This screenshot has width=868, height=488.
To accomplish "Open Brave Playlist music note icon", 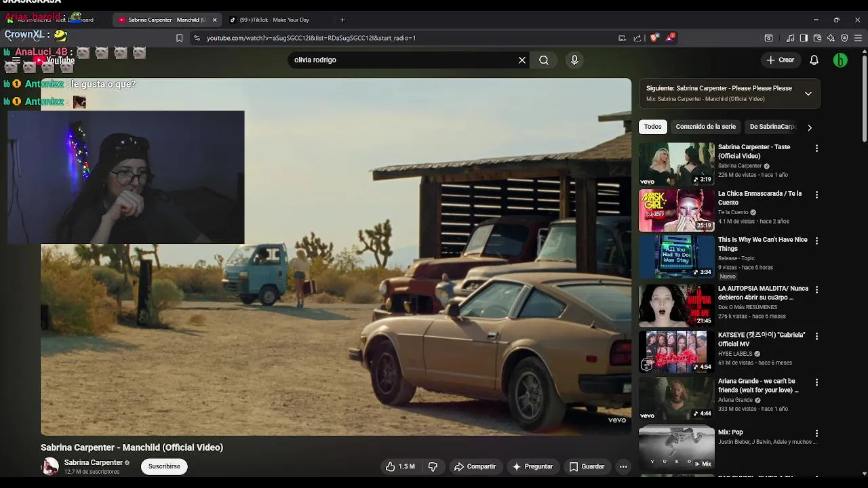I will (x=790, y=38).
